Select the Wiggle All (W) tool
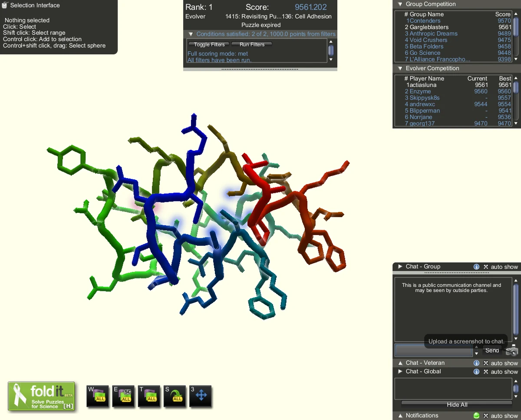This screenshot has width=521, height=420. (98, 396)
